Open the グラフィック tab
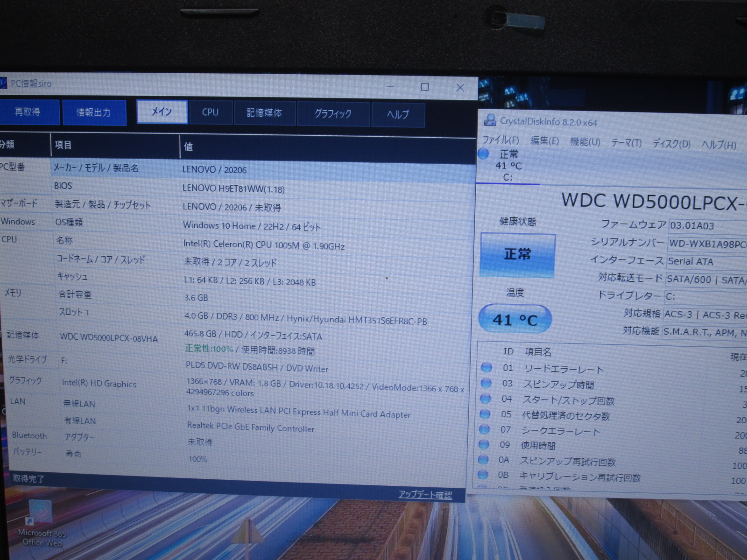This screenshot has width=747, height=560. coord(333,114)
